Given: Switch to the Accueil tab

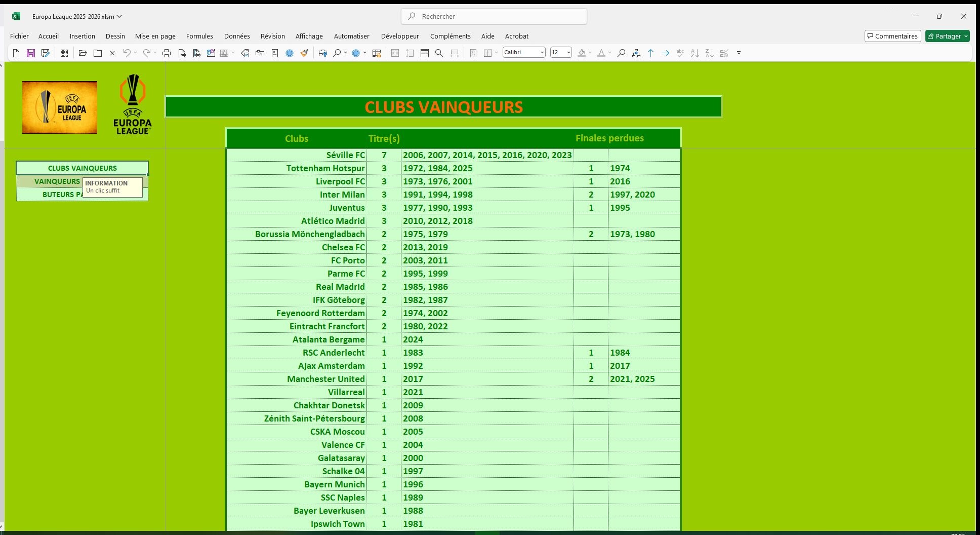Looking at the screenshot, I should [x=49, y=36].
